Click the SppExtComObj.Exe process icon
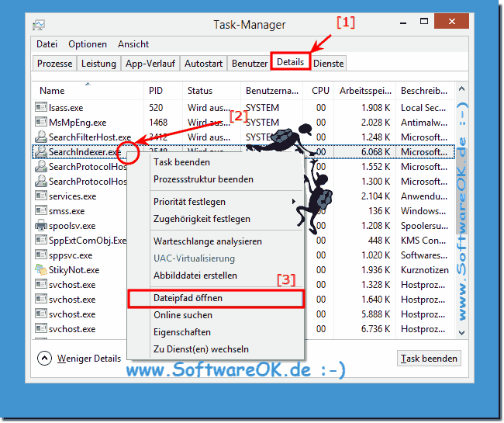 [x=41, y=240]
